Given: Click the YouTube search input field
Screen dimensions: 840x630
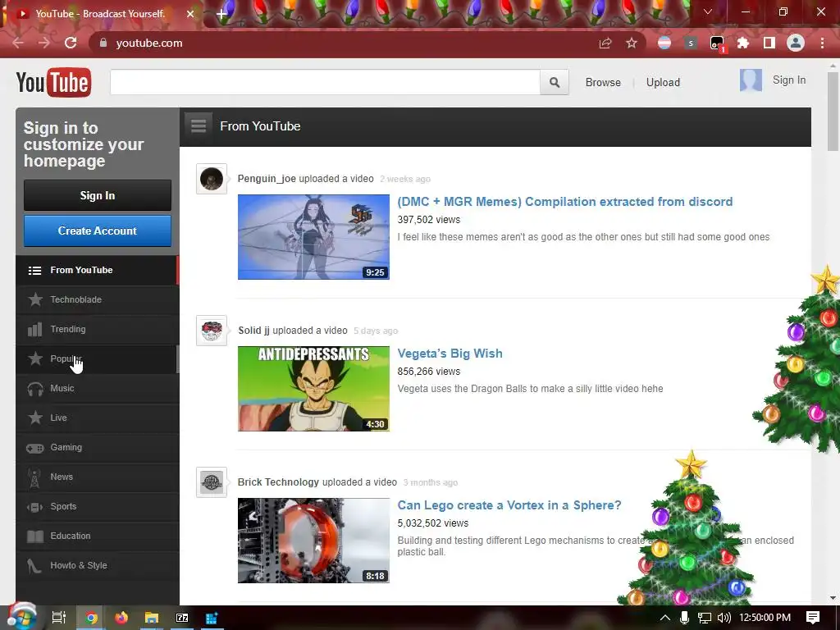Looking at the screenshot, I should (325, 83).
